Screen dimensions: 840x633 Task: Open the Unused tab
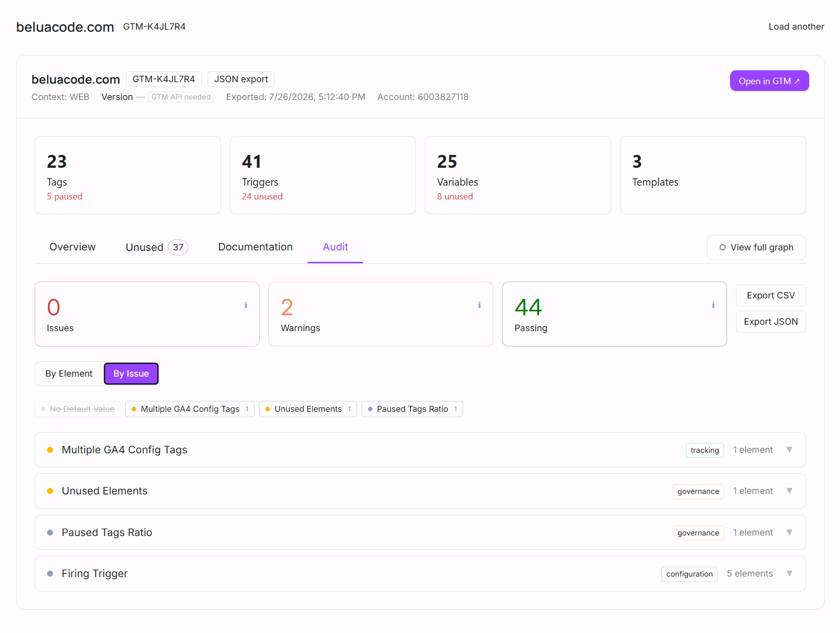click(x=157, y=247)
